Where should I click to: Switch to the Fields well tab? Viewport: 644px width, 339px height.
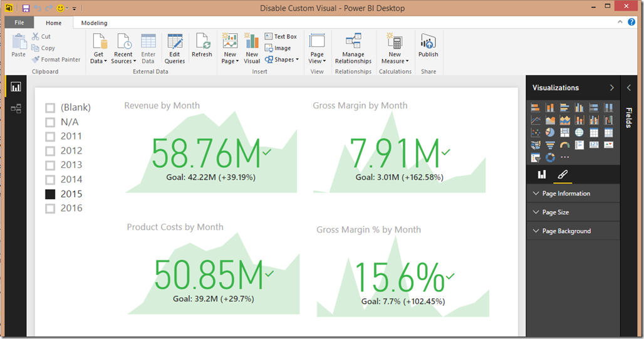pos(542,175)
